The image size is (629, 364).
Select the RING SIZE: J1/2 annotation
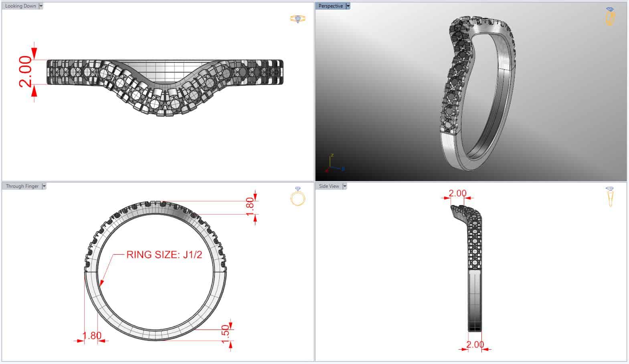[x=164, y=255]
